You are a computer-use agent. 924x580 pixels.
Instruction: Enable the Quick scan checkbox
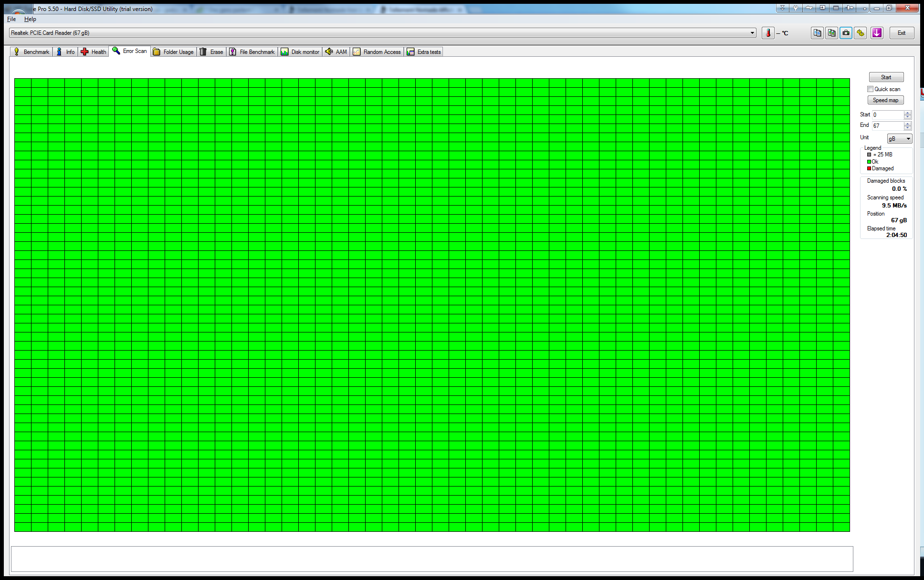click(x=870, y=89)
